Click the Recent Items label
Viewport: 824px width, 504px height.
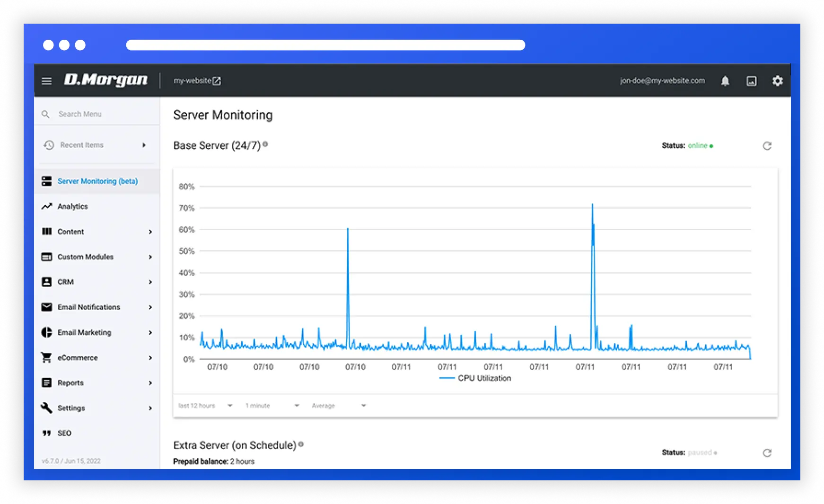(x=82, y=145)
